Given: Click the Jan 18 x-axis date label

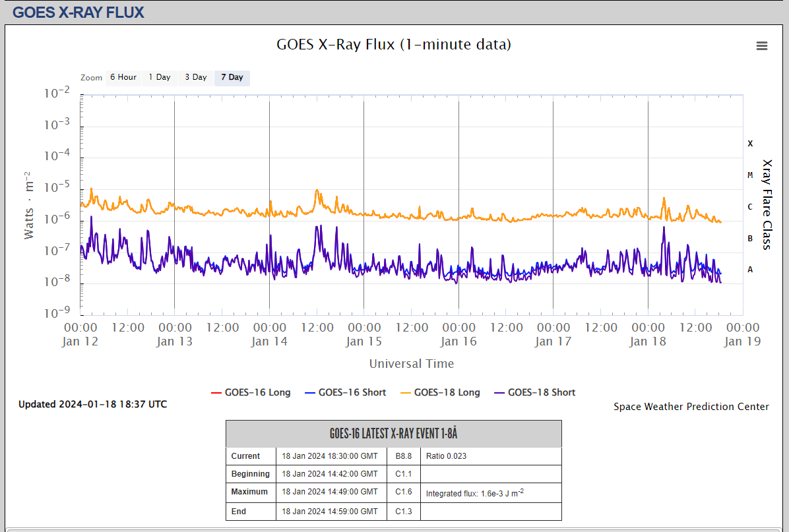Looking at the screenshot, I should pyautogui.click(x=647, y=341).
